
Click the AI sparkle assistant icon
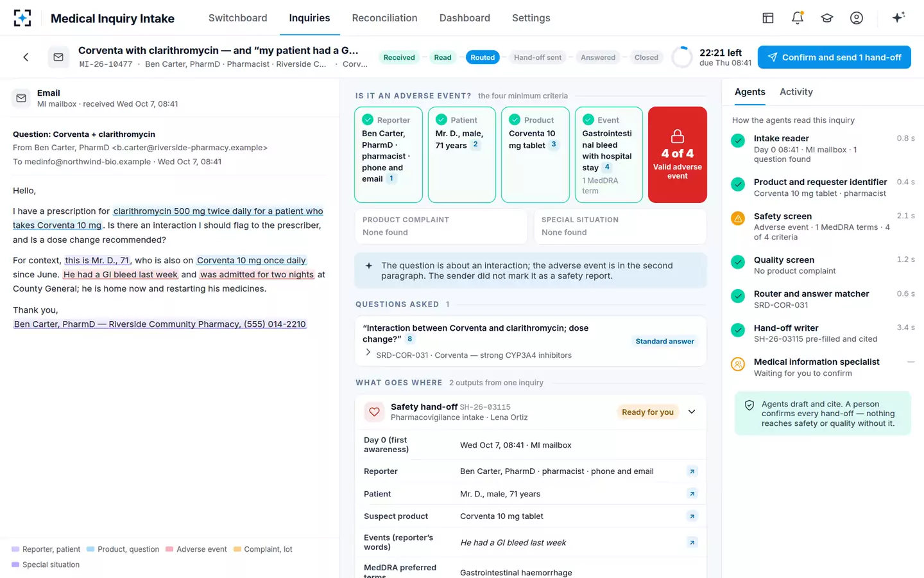[898, 18]
